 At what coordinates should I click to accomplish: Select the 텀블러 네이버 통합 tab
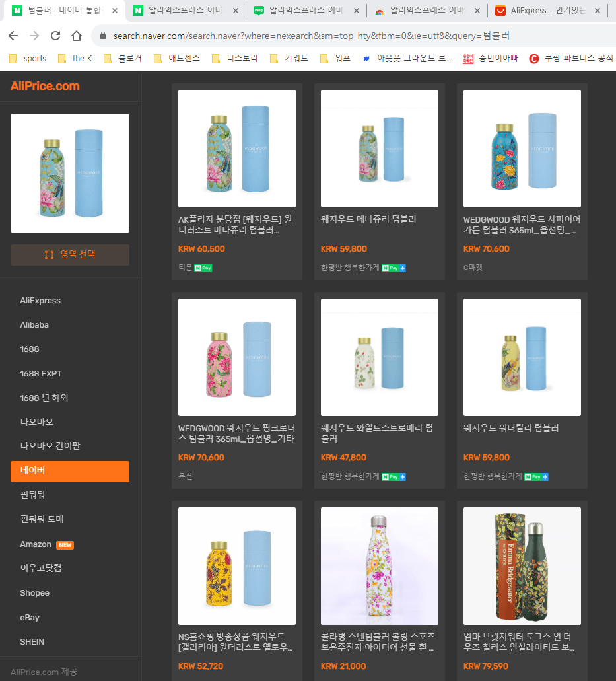coord(65,11)
